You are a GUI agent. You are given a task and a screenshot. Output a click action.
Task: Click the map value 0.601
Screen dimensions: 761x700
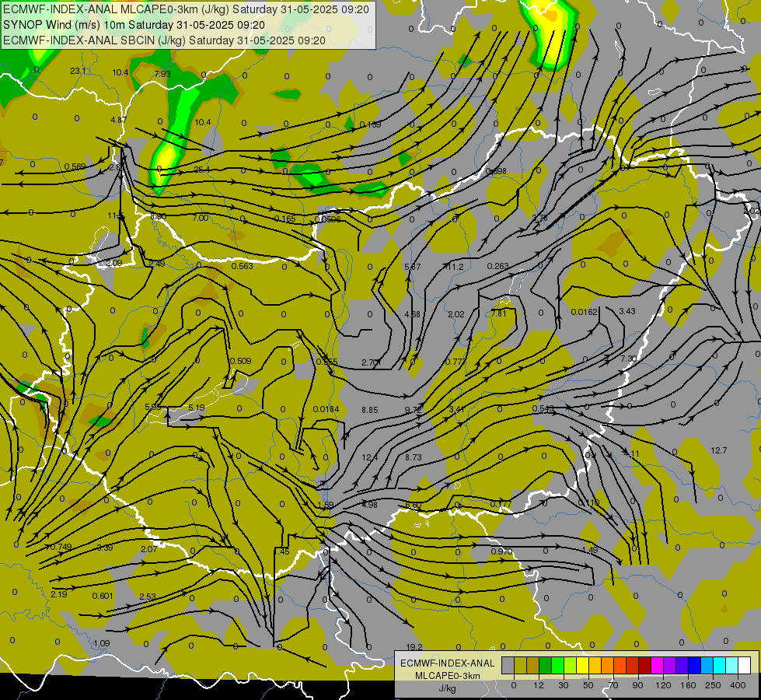coord(103,596)
